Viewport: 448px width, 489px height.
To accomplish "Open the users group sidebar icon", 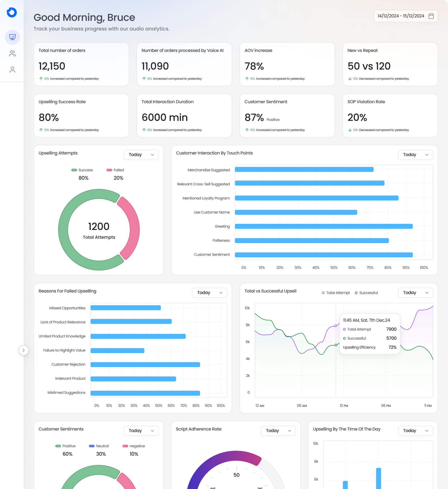I will [x=12, y=53].
